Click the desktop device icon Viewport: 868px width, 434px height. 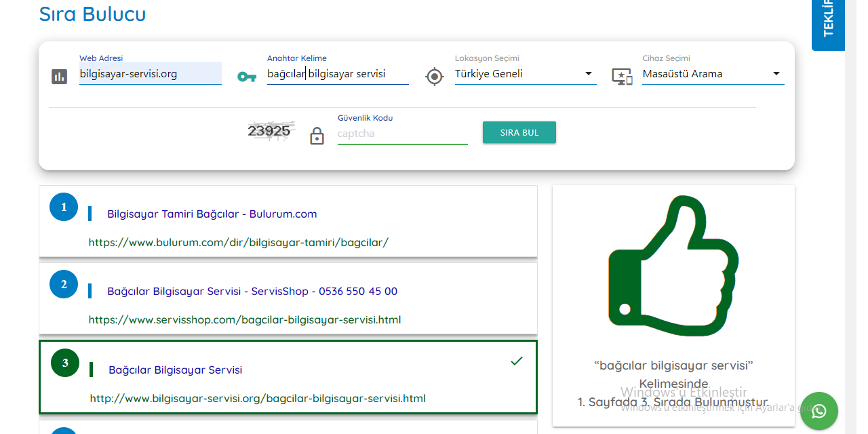click(622, 77)
